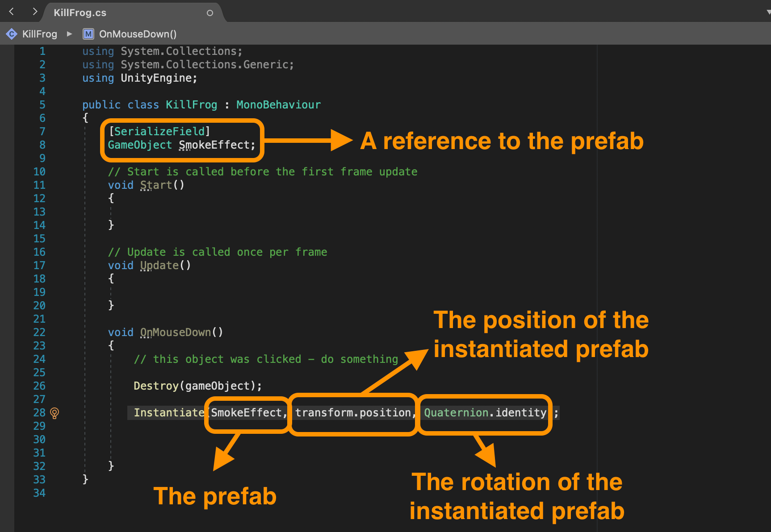This screenshot has height=532, width=771.
Task: Click Quaternion.identity on line 28
Action: coord(484,412)
